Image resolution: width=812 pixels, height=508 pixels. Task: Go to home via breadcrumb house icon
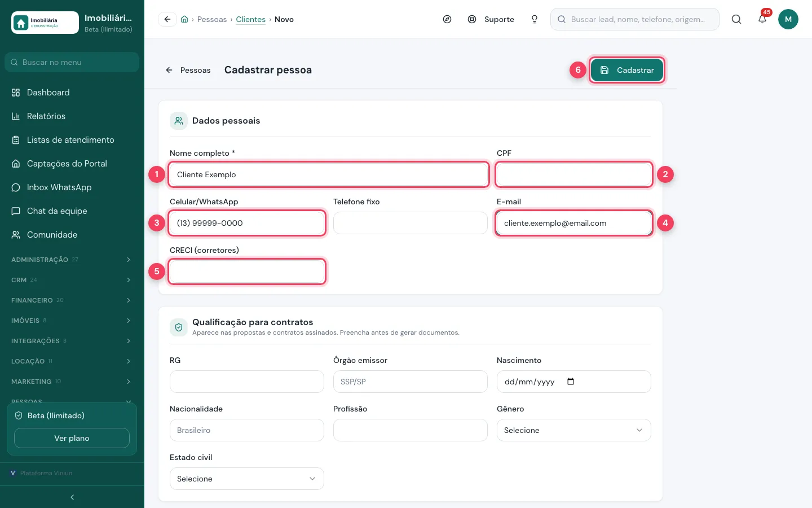point(184,19)
